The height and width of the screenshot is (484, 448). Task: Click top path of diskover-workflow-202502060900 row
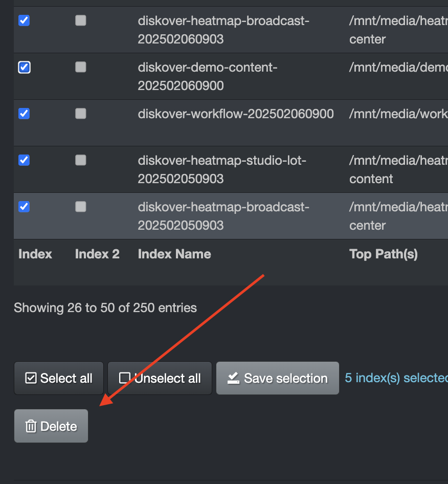coord(398,114)
